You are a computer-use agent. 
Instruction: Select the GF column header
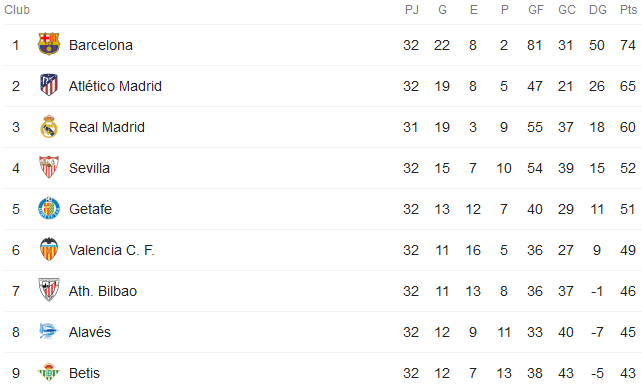(536, 10)
